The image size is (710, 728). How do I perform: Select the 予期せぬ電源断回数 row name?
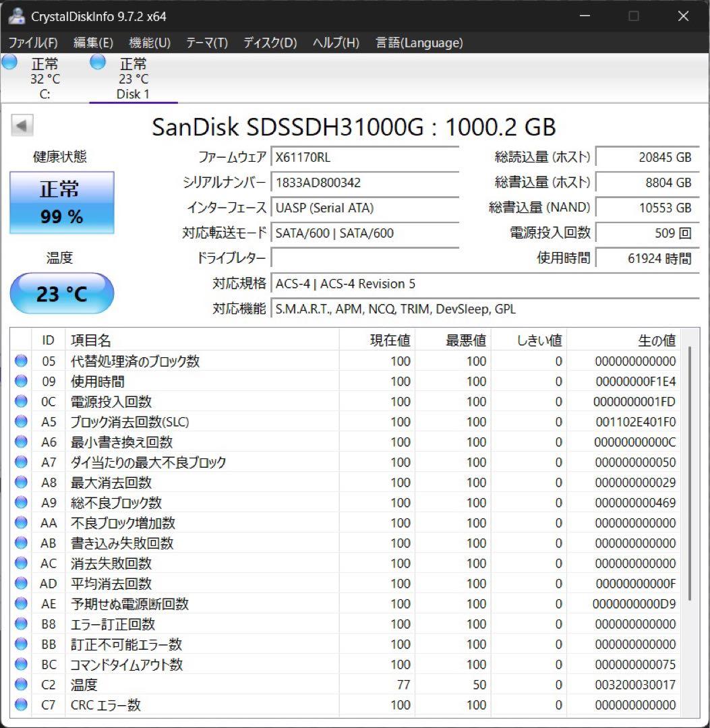click(129, 603)
